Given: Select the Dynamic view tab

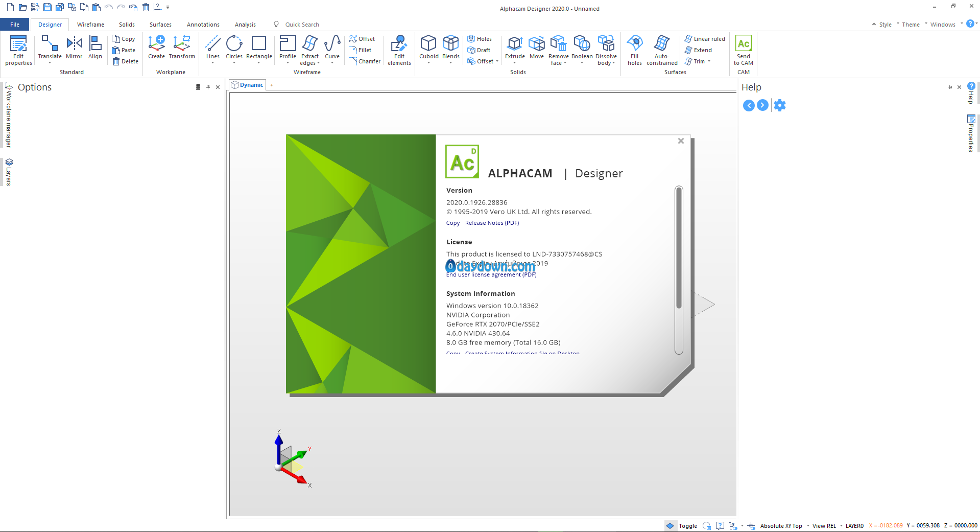Looking at the screenshot, I should coord(248,85).
